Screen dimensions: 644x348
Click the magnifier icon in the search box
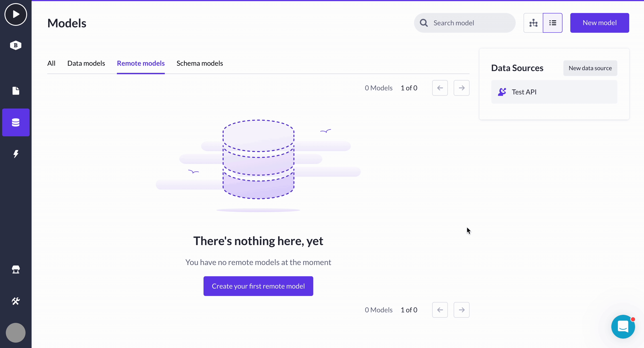[x=424, y=23]
